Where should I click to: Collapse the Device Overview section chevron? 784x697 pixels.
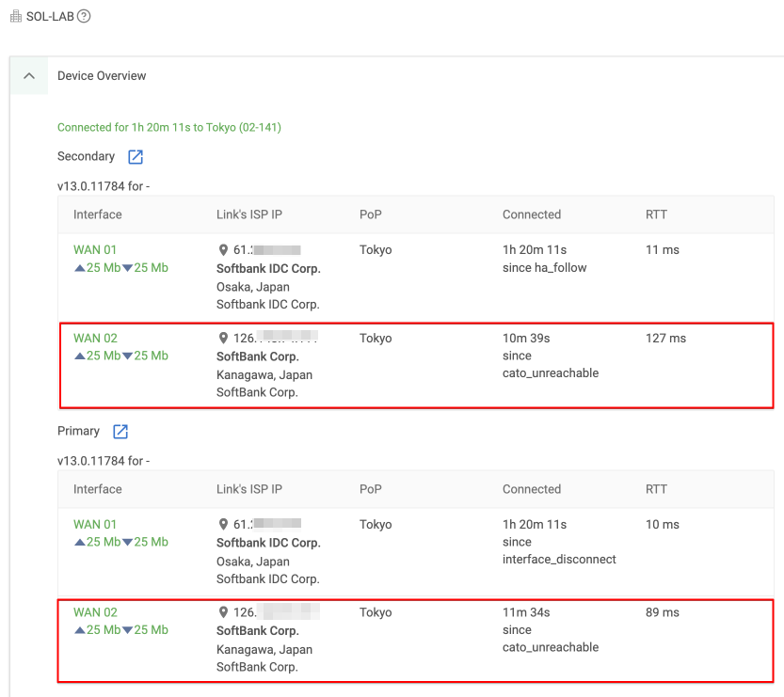point(29,76)
